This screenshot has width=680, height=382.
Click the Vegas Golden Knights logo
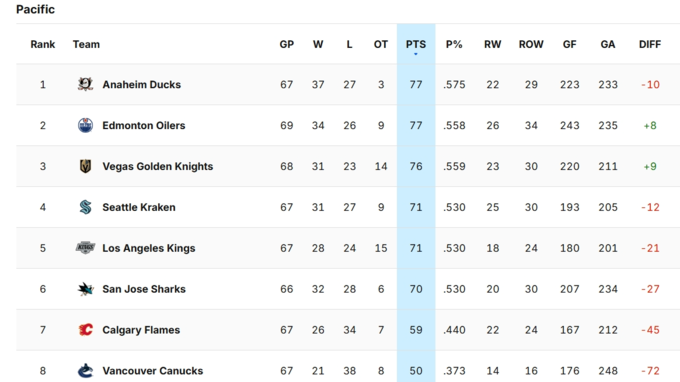point(85,166)
